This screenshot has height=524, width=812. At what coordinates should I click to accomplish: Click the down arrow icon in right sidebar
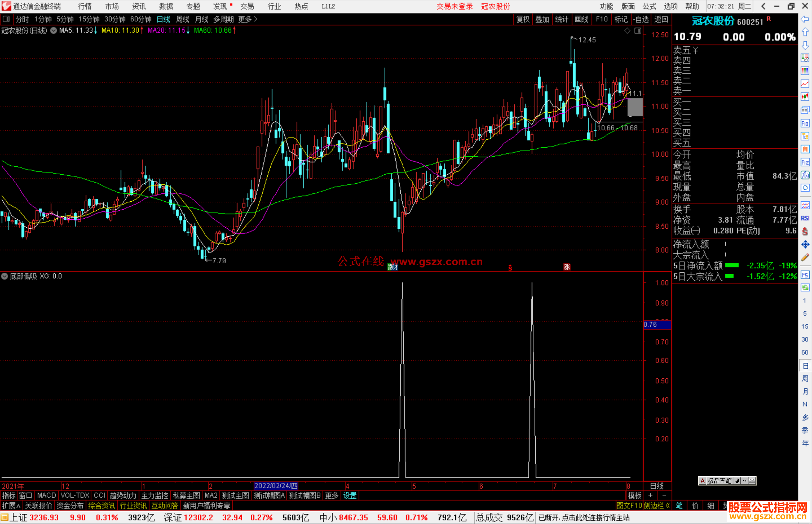(x=805, y=45)
